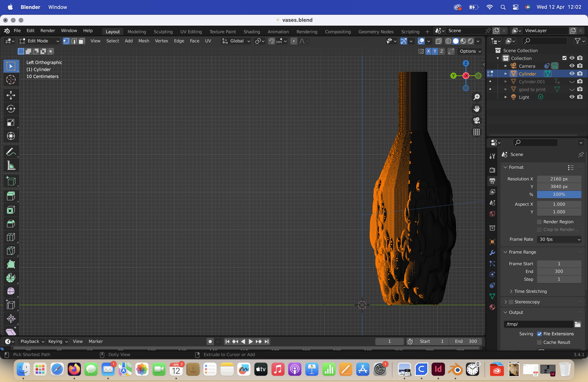Viewport: 588px width, 382px height.
Task: Open the Mesh menu
Action: tap(143, 41)
